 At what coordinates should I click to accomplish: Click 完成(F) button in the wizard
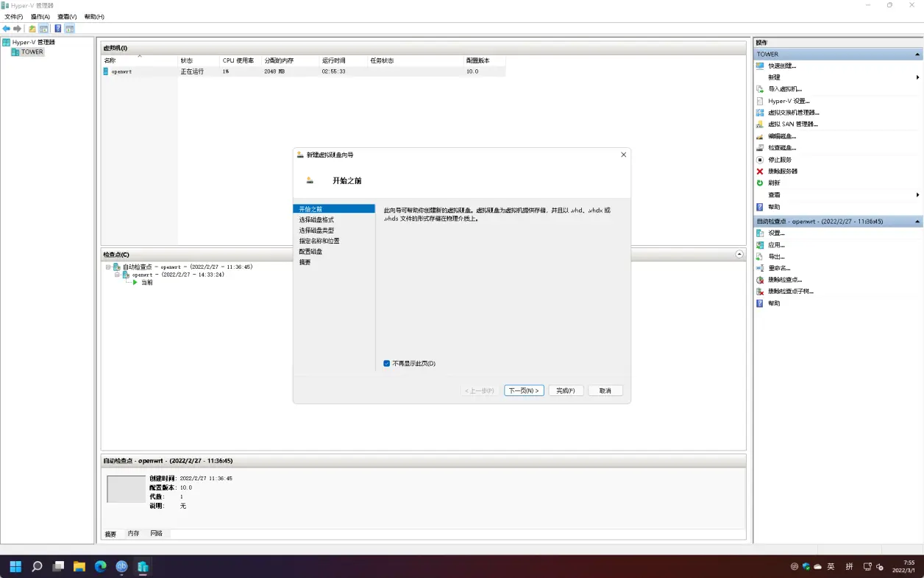566,390
